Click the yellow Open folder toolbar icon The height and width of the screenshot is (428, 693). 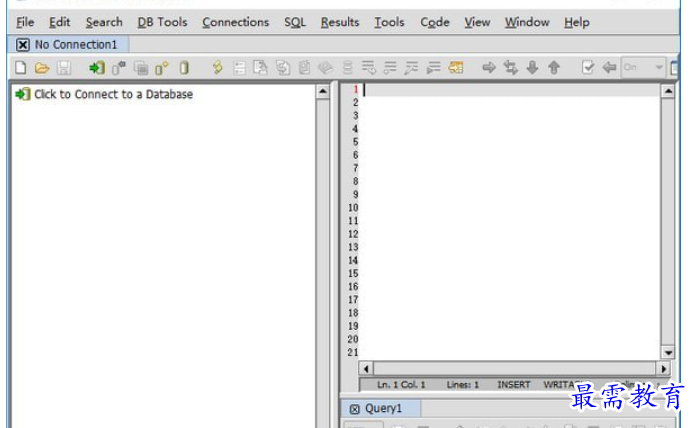click(42, 68)
